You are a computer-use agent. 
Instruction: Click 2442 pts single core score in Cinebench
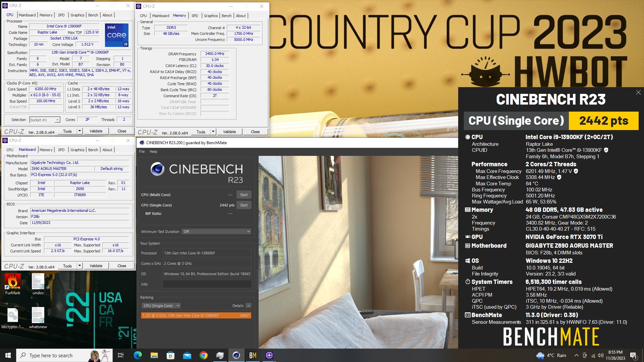click(x=227, y=205)
